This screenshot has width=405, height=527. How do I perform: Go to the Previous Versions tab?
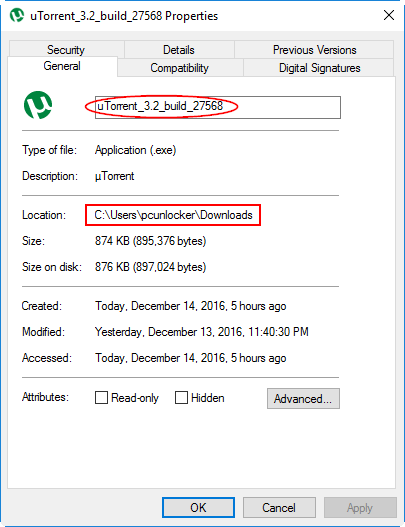[314, 50]
